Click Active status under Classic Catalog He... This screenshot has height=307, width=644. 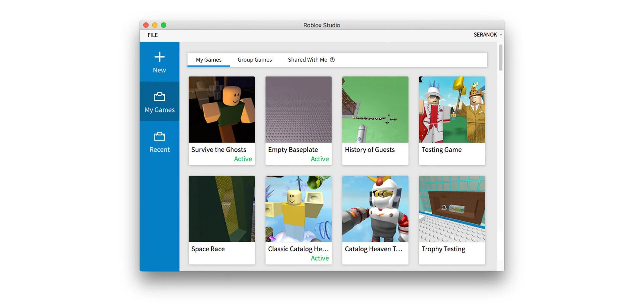tap(320, 258)
